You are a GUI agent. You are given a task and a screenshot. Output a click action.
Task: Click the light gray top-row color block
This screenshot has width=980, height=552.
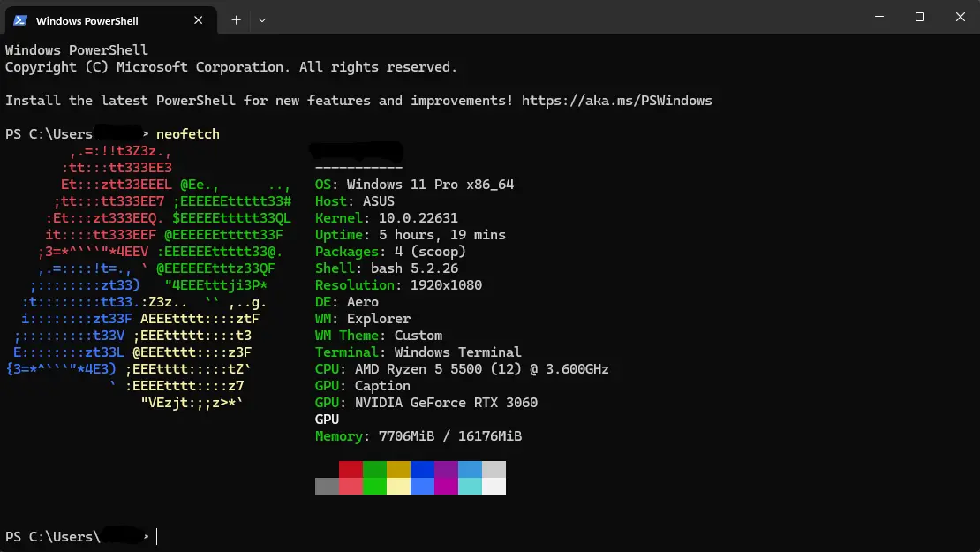click(x=494, y=470)
